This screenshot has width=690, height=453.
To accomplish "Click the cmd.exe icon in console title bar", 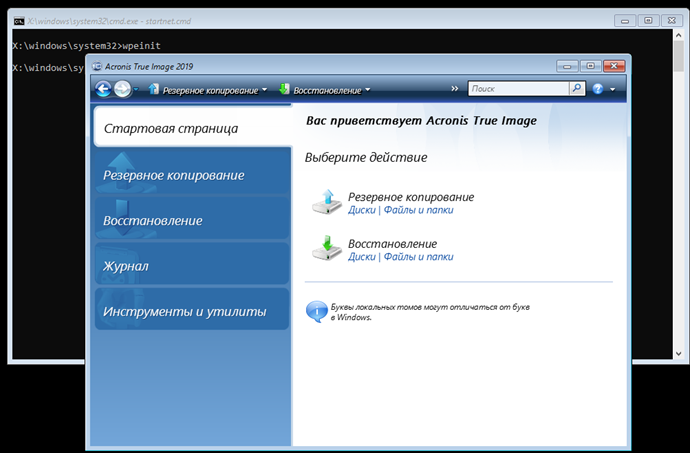I will [18, 19].
